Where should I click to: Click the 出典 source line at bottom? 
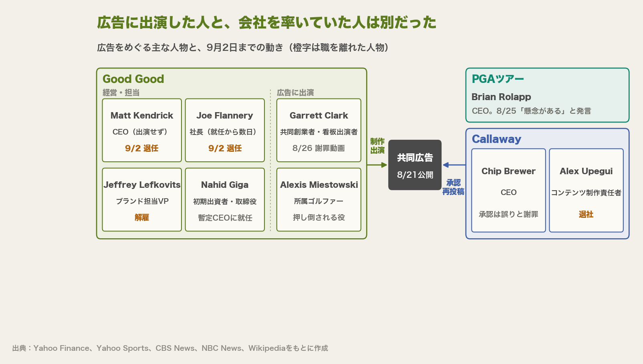170,348
